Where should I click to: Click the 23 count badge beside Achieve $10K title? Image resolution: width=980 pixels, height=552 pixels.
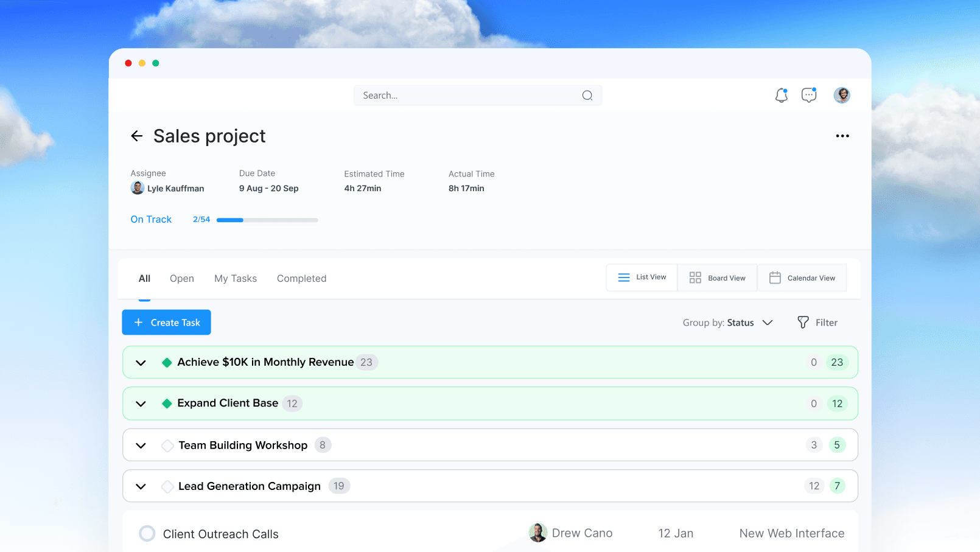tap(366, 362)
